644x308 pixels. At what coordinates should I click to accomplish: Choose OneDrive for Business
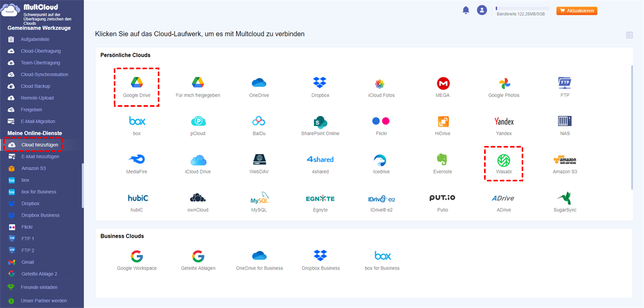click(x=259, y=256)
